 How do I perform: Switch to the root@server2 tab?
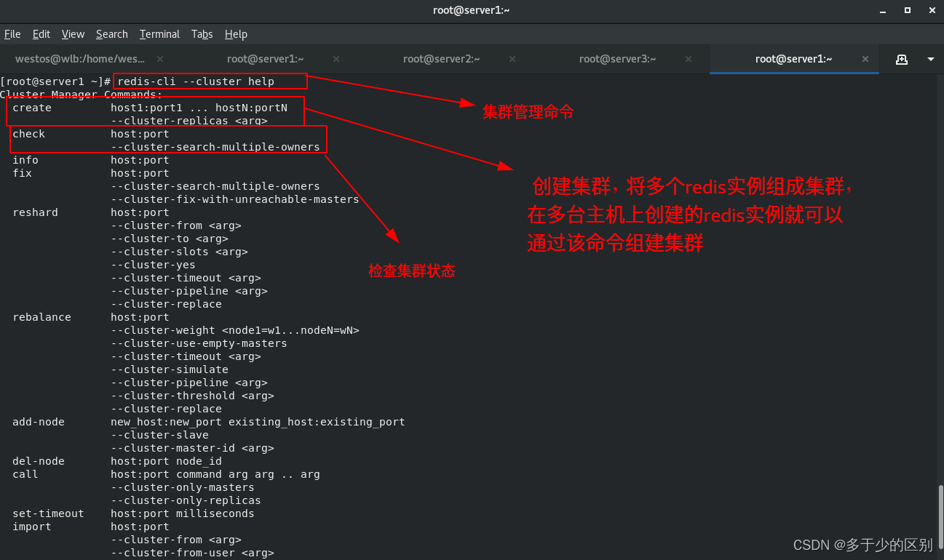pos(441,59)
